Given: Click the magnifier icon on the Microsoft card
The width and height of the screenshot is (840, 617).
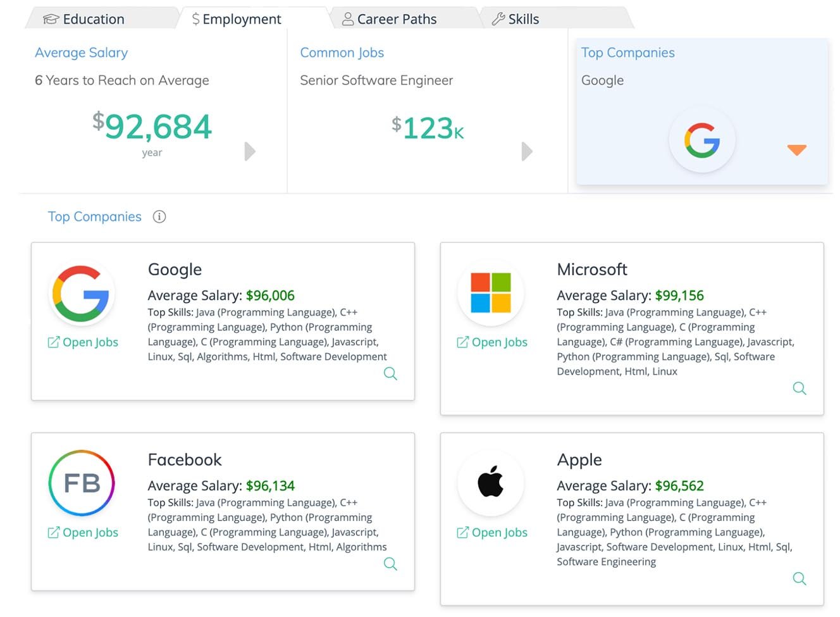Looking at the screenshot, I should tap(800, 388).
